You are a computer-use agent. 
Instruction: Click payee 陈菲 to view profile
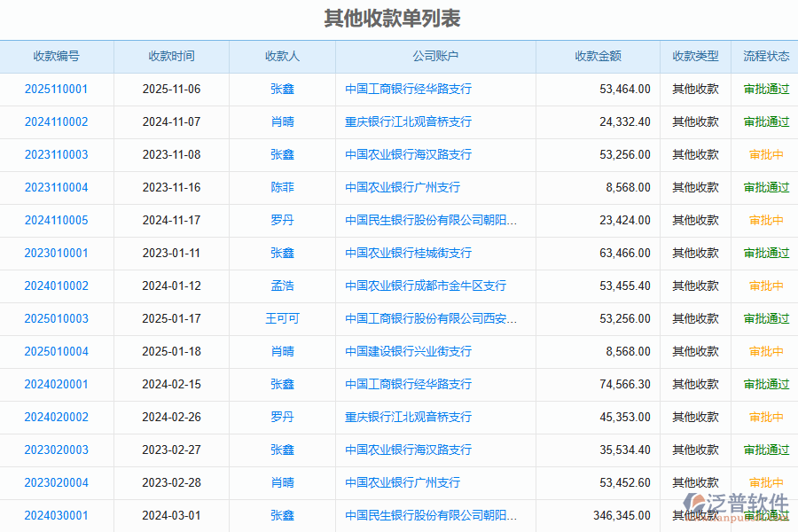click(x=282, y=187)
